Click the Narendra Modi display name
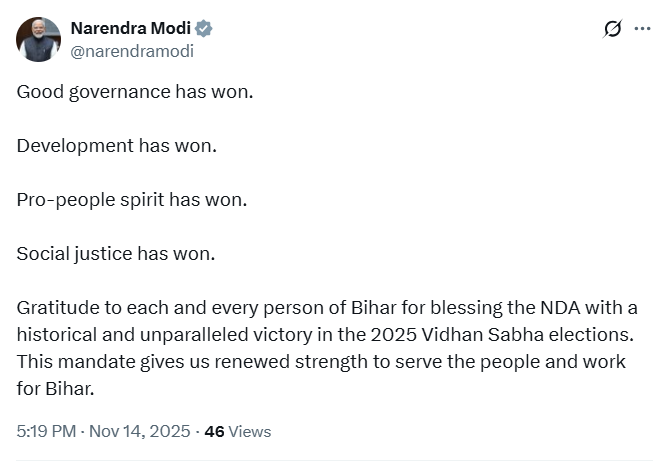This screenshot has height=467, width=667. [x=130, y=28]
